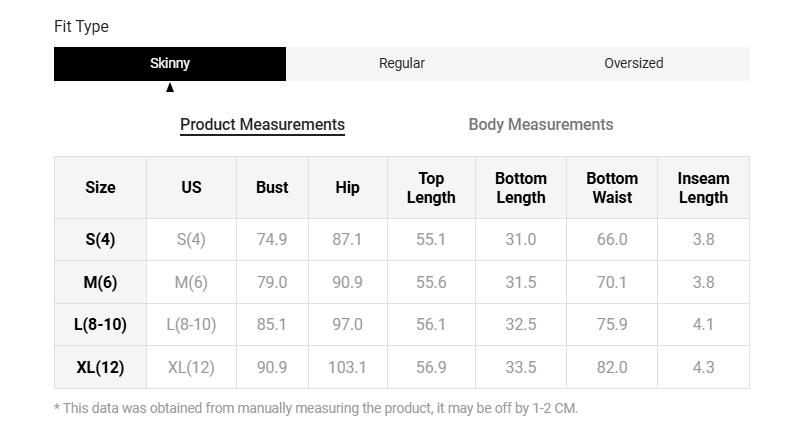Viewport: 787px width, 439px height.
Task: Select the S(4) size row label
Action: 100,240
